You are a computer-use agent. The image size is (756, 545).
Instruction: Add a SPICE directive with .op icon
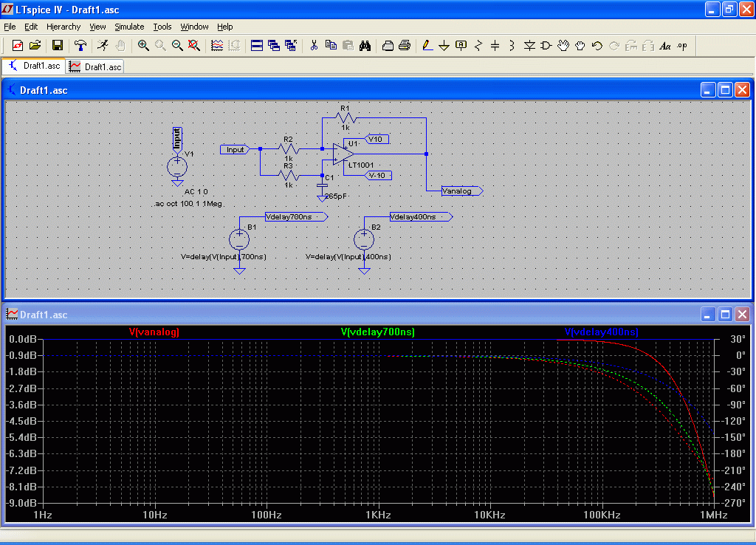click(x=681, y=45)
